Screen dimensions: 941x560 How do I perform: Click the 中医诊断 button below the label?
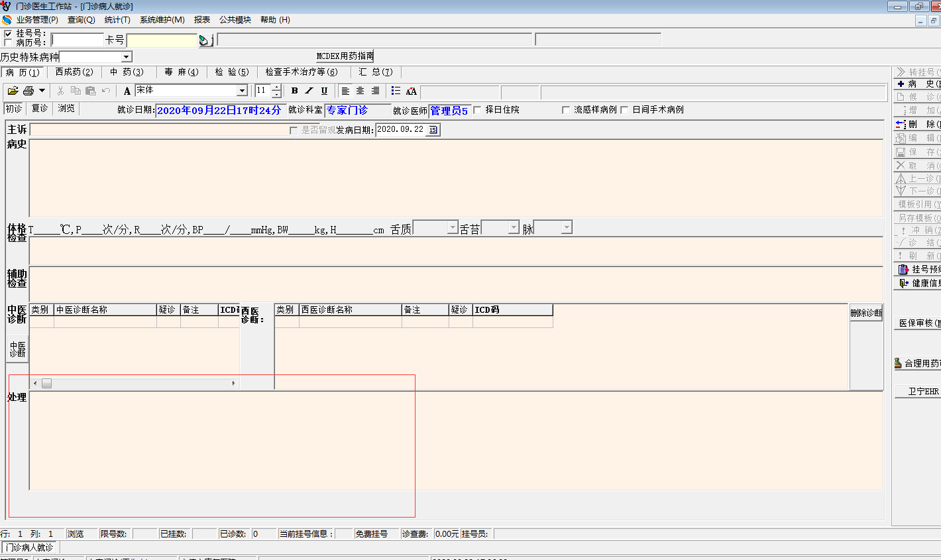click(x=18, y=349)
